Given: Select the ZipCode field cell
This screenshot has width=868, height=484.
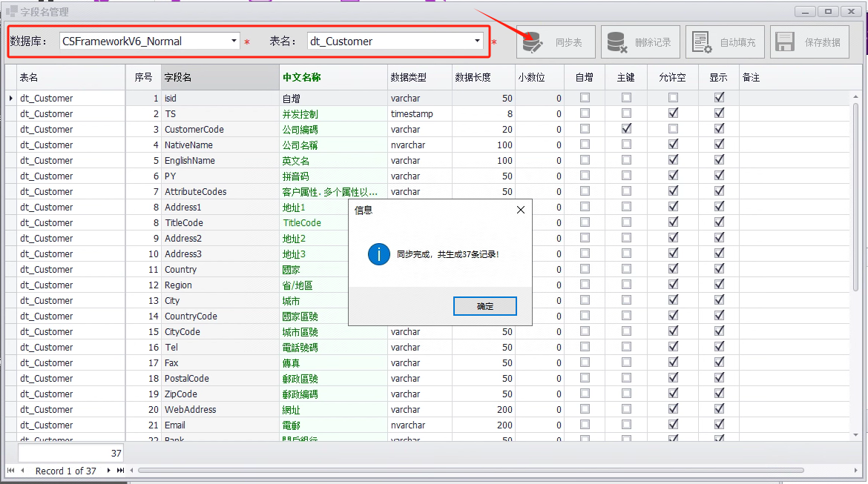Looking at the screenshot, I should pos(220,394).
